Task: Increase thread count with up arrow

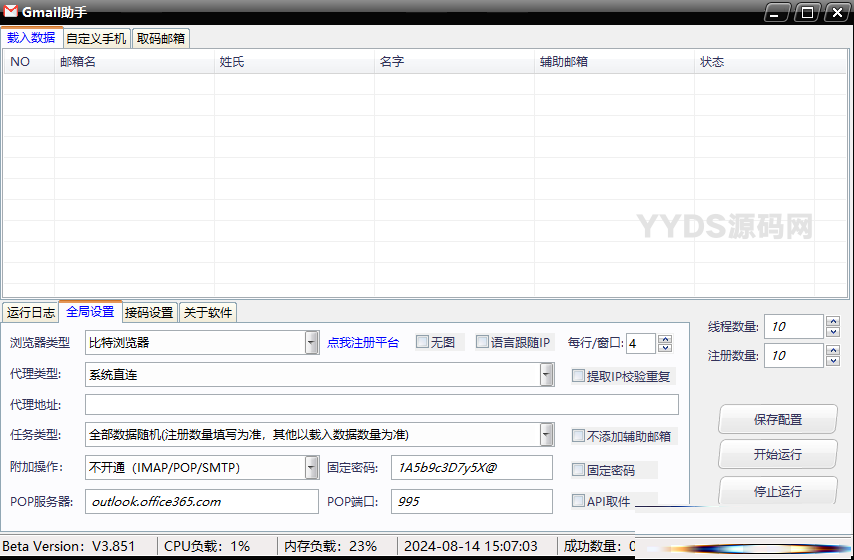Action: click(833, 321)
